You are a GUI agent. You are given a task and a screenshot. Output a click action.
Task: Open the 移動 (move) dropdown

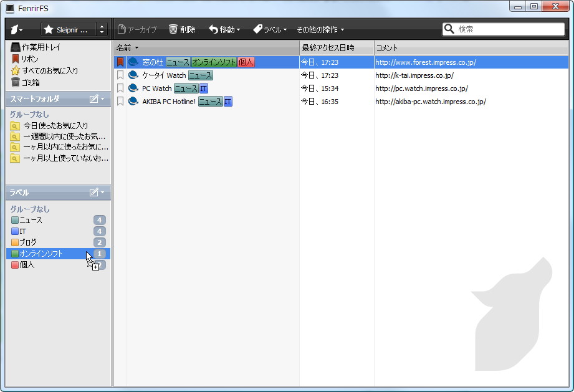pyautogui.click(x=224, y=29)
